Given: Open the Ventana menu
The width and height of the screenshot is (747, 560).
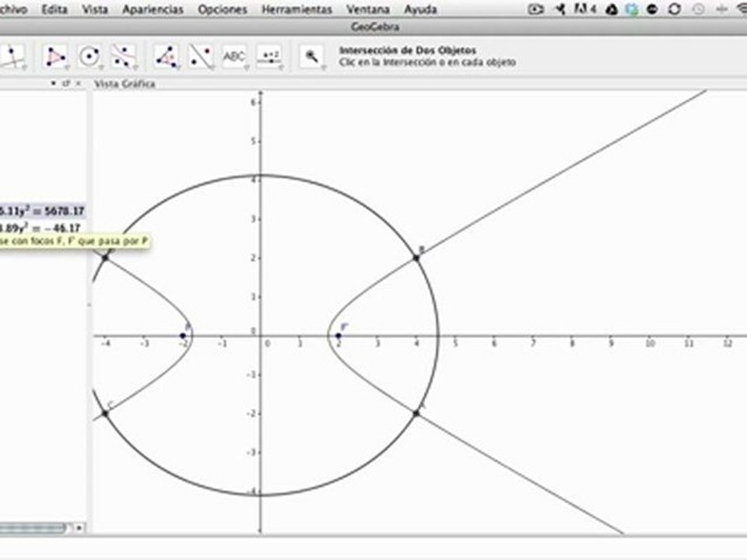Looking at the screenshot, I should (x=368, y=9).
